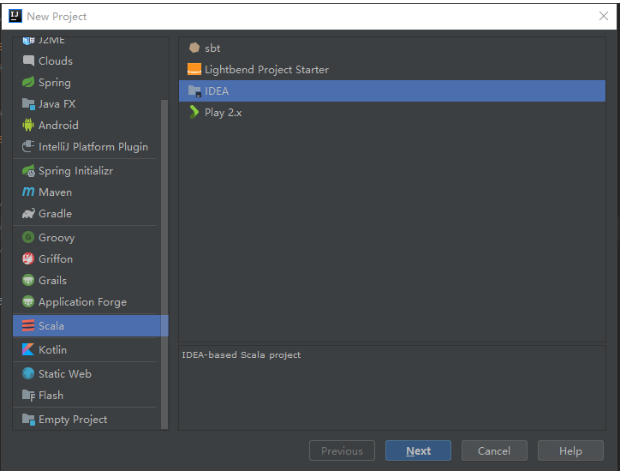The image size is (622, 471).
Task: Click the Cancel button
Action: click(494, 450)
